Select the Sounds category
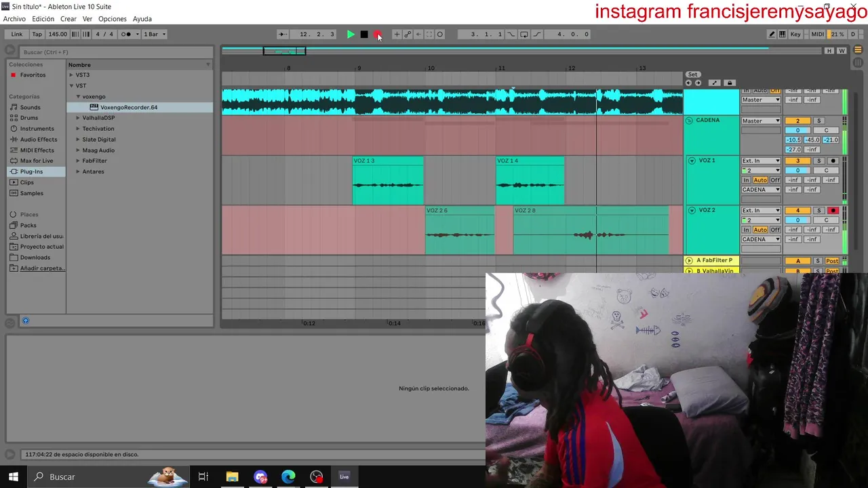This screenshot has width=868, height=488. click(x=30, y=107)
